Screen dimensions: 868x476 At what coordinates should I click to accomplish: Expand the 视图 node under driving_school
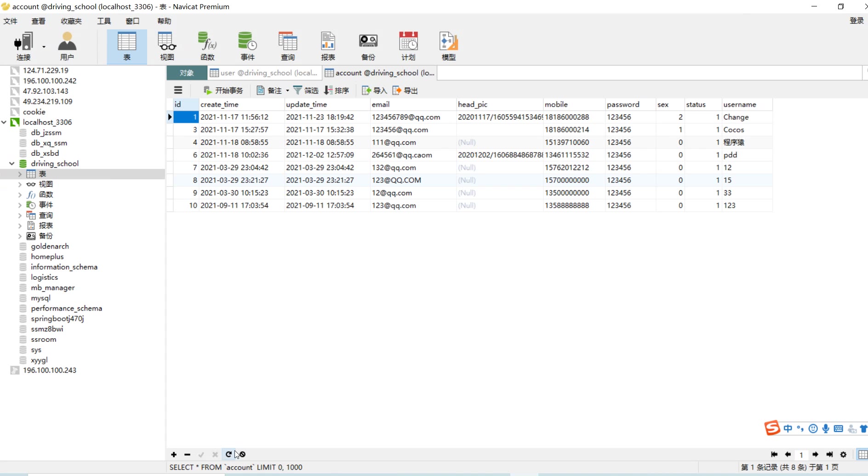click(20, 184)
